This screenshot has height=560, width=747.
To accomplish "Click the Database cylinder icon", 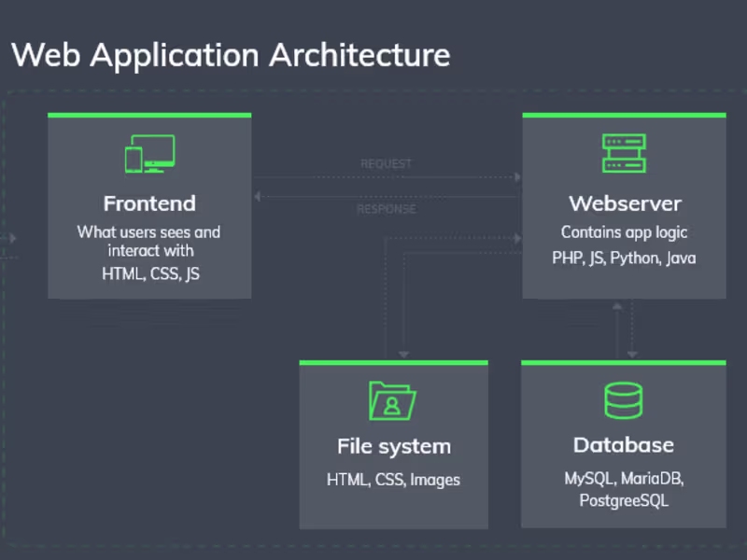I will coord(623,400).
